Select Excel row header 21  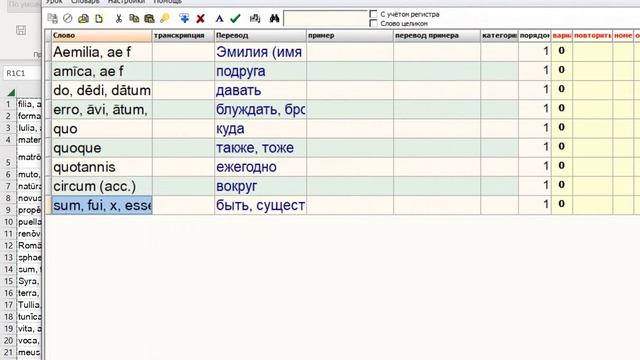[x=9, y=352]
